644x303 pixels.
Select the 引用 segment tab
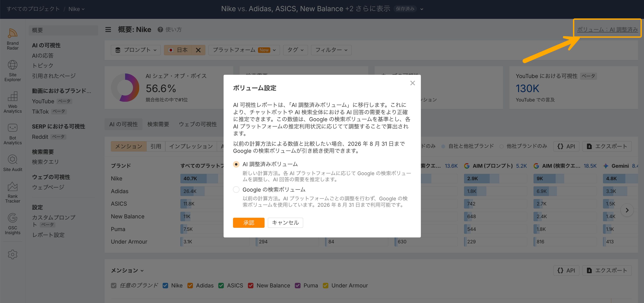point(156,146)
